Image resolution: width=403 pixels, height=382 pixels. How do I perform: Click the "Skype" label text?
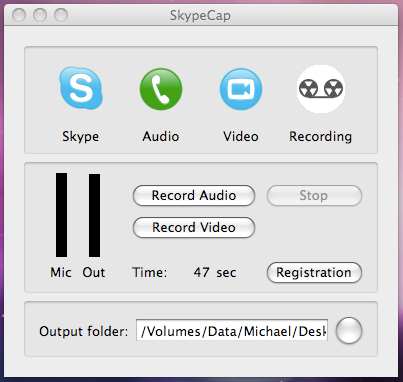point(81,137)
